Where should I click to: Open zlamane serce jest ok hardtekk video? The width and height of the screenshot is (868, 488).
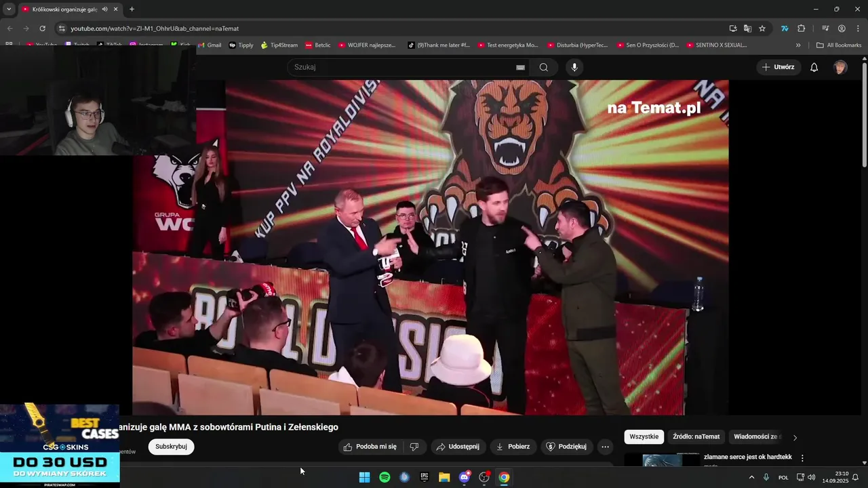point(747,457)
